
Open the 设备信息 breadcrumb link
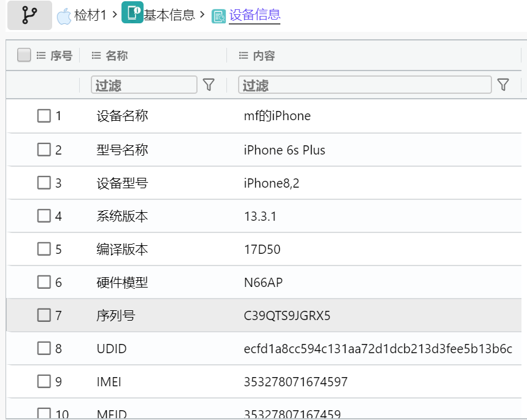click(255, 15)
